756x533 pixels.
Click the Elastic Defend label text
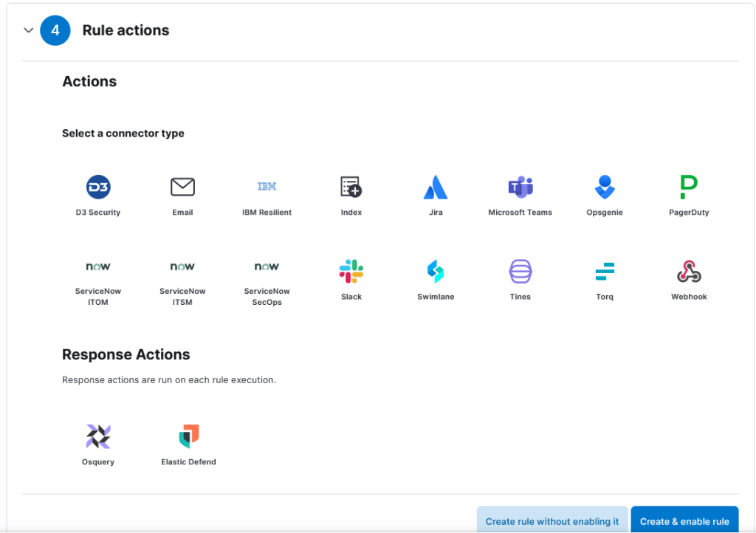(x=188, y=462)
